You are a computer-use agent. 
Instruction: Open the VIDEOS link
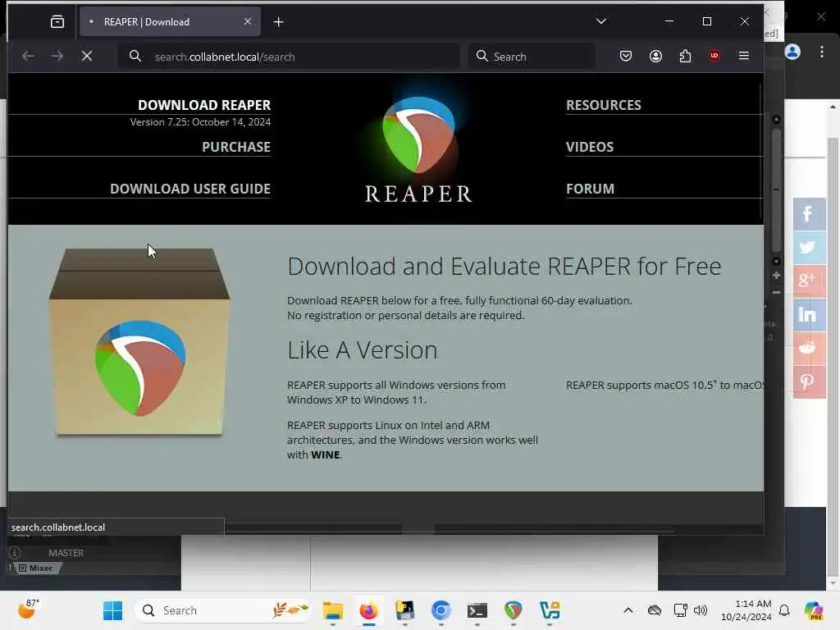(x=590, y=147)
